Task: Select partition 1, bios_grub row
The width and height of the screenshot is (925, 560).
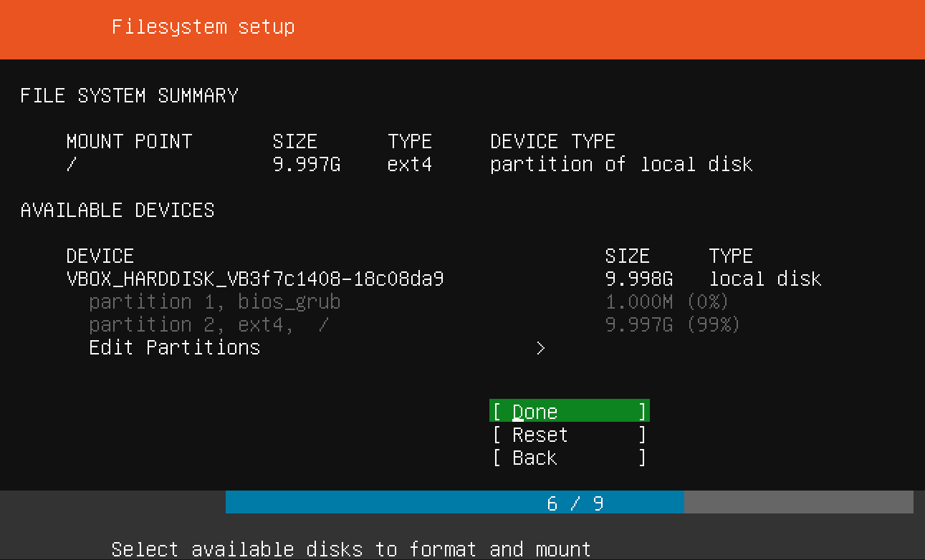Action: tap(214, 301)
